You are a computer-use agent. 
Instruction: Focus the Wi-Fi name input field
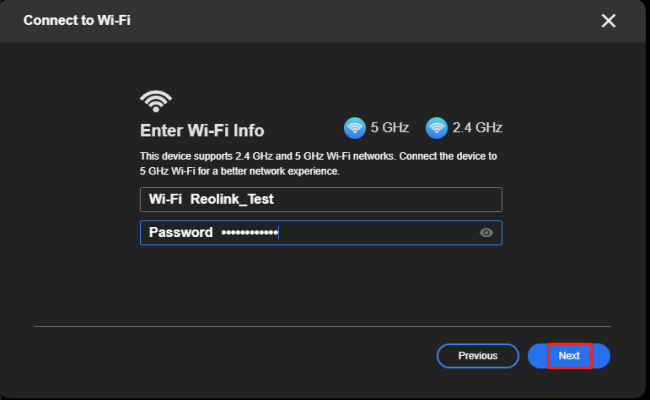(390, 199)
